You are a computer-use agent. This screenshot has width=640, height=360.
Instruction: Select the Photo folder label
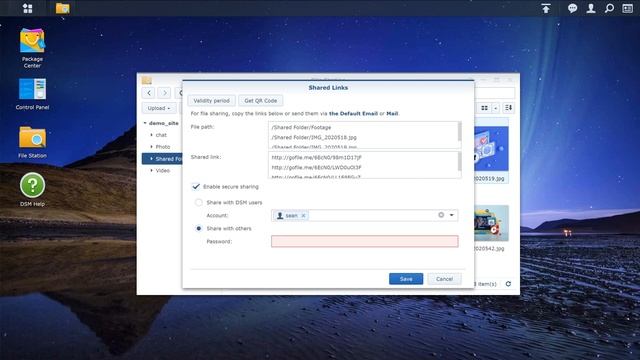[162, 147]
